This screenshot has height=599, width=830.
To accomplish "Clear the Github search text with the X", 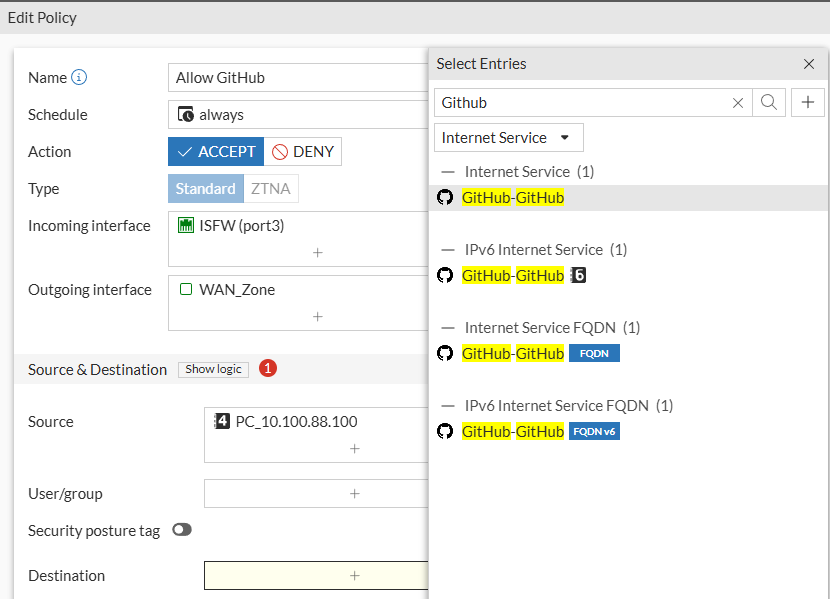I will pyautogui.click(x=738, y=102).
